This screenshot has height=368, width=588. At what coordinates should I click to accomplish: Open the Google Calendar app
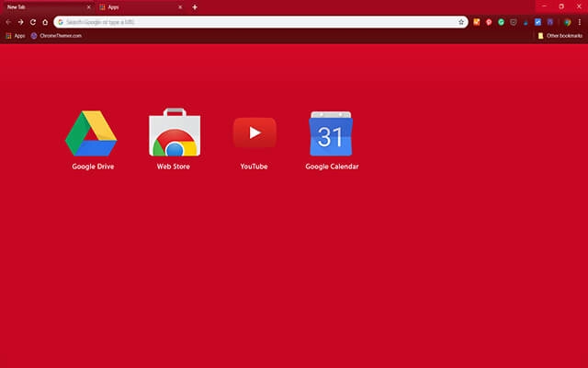[331, 133]
